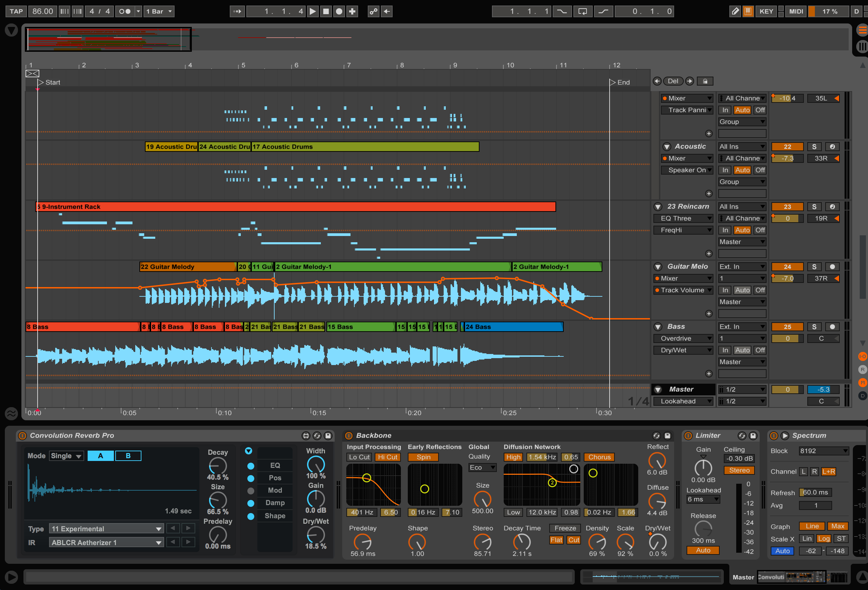The width and height of the screenshot is (868, 590).
Task: Click the Decay knob in Convolution Reverb
Action: coord(218,466)
